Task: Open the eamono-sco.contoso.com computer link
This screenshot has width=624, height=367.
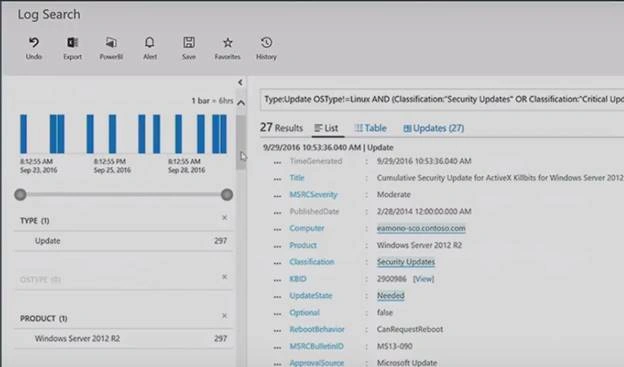Action: (421, 228)
